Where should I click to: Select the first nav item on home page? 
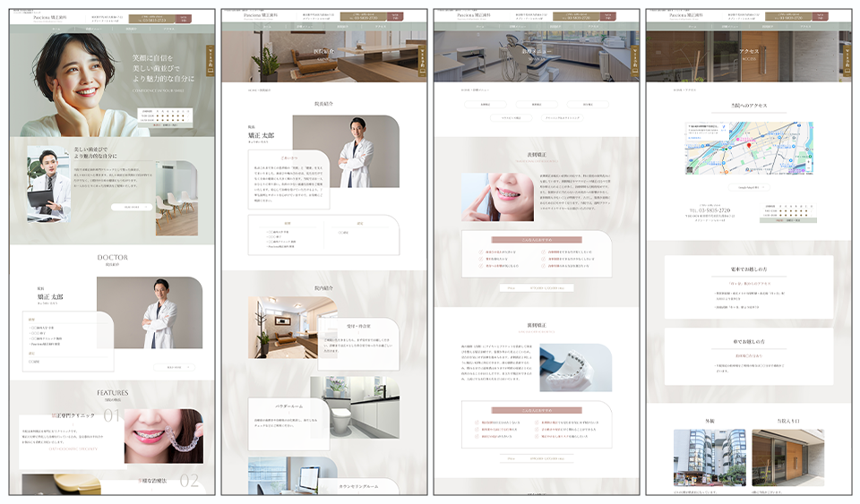pyautogui.click(x=56, y=29)
